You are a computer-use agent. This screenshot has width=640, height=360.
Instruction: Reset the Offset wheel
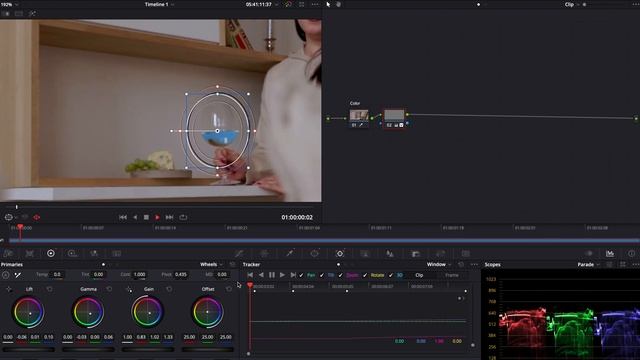[229, 289]
